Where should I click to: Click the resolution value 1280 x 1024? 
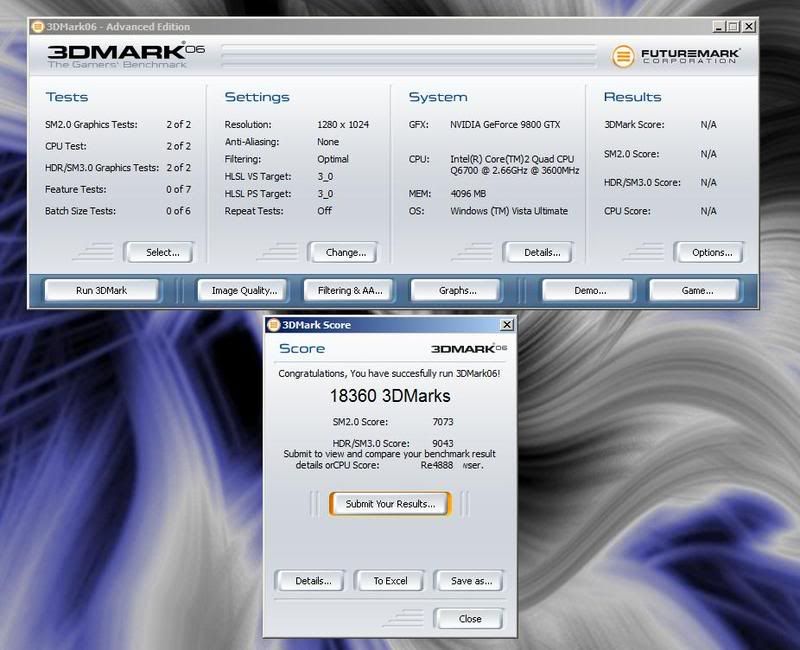click(343, 124)
